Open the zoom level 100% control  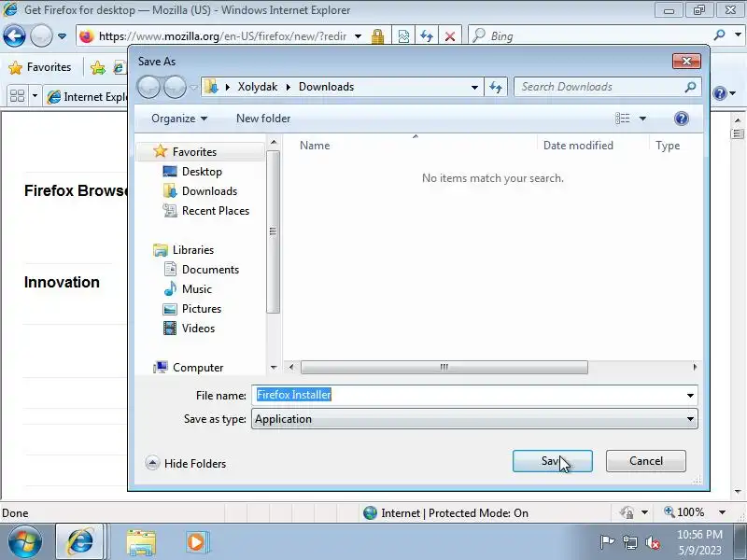click(690, 512)
